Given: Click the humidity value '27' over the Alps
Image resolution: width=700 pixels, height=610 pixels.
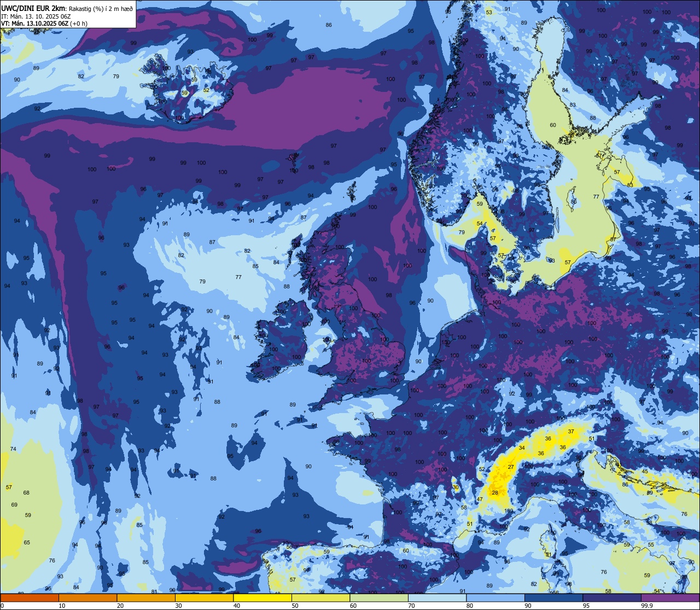Looking at the screenshot, I should click(511, 467).
